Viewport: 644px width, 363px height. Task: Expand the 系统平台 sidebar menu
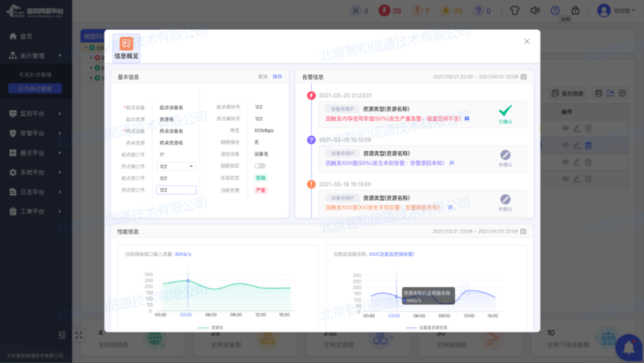35,172
